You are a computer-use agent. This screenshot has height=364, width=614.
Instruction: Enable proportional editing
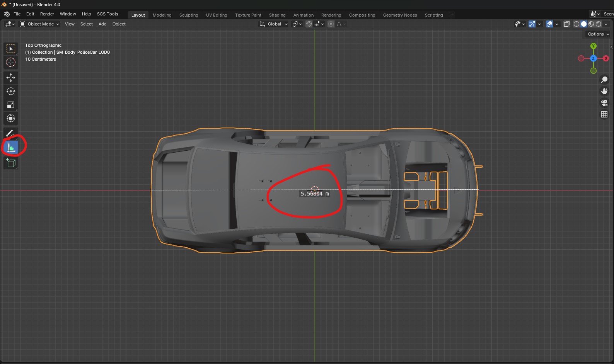pos(331,24)
